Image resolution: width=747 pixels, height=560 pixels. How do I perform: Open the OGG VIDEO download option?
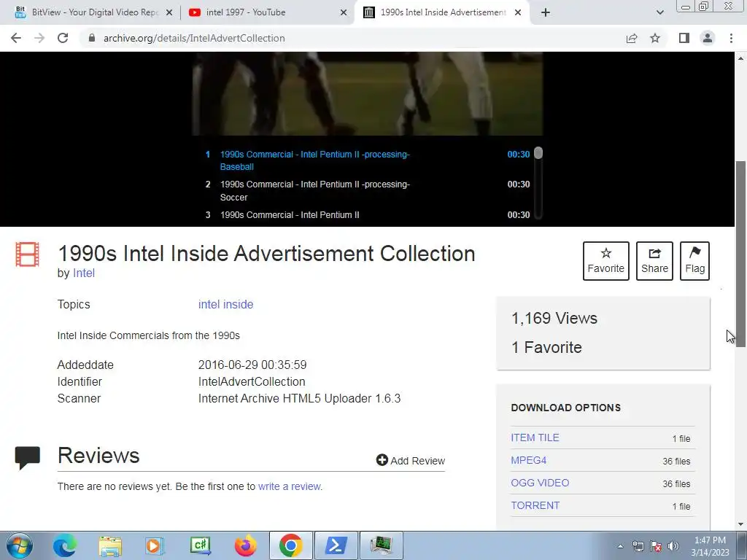540,483
